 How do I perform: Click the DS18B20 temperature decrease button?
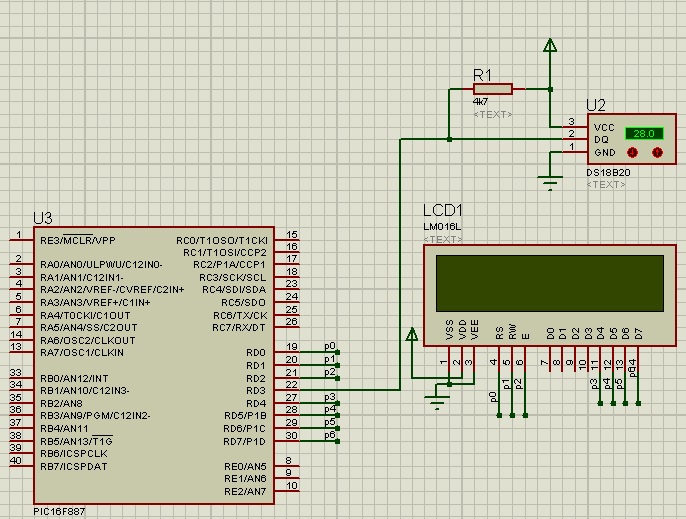[632, 152]
